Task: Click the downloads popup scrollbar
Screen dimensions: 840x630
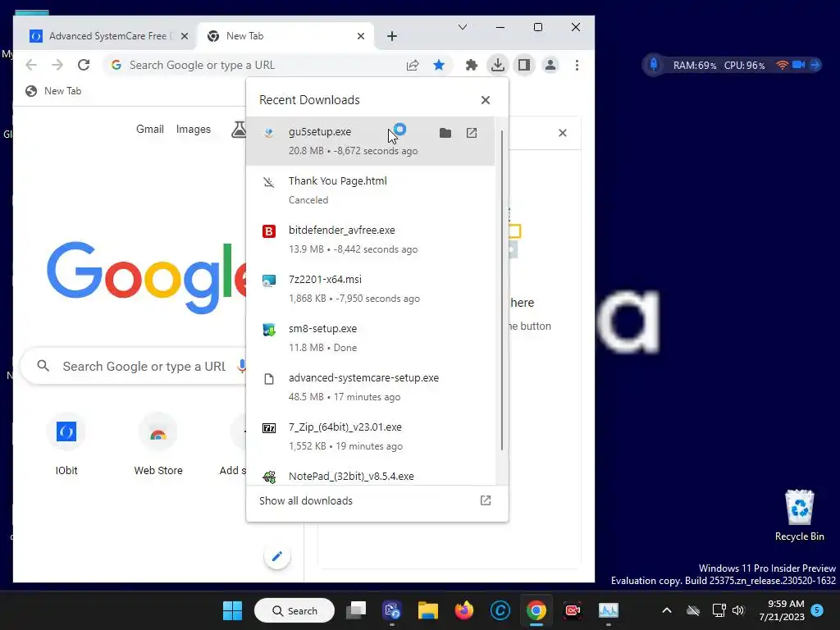Action: click(502, 290)
